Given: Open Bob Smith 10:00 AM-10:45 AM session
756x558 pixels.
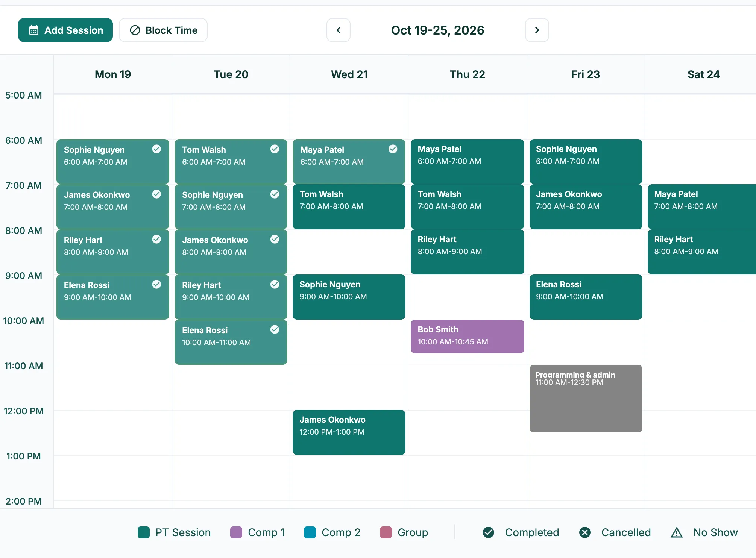Looking at the screenshot, I should [468, 337].
